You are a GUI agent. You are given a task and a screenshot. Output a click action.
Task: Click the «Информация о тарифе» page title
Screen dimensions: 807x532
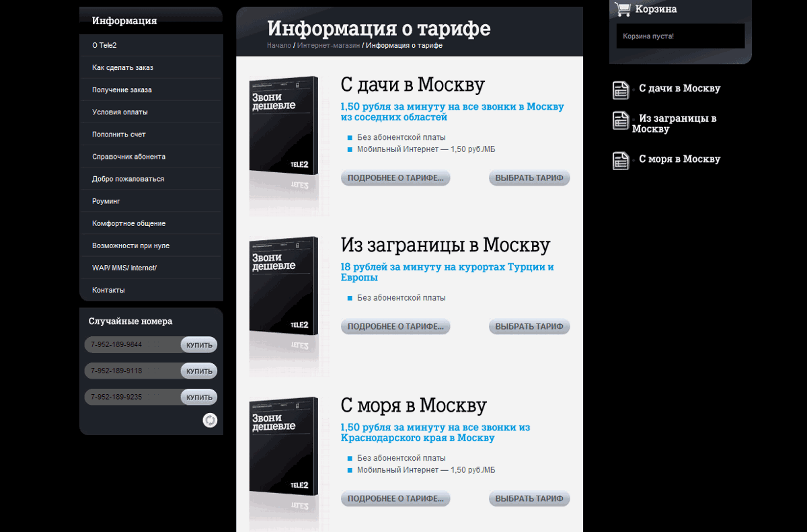pos(379,28)
